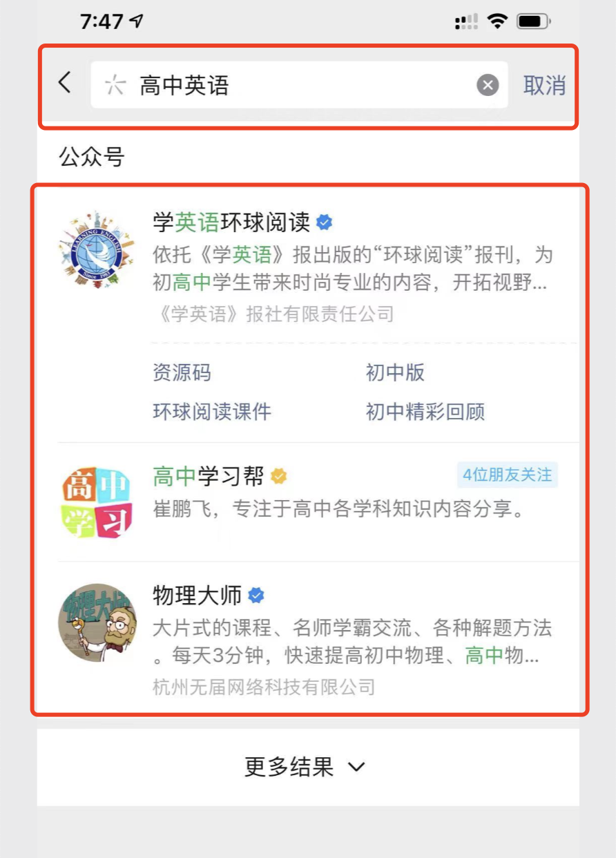Viewport: 616px width, 858px height.
Task: Open the 环球阅读课件 menu link
Action: point(212,412)
